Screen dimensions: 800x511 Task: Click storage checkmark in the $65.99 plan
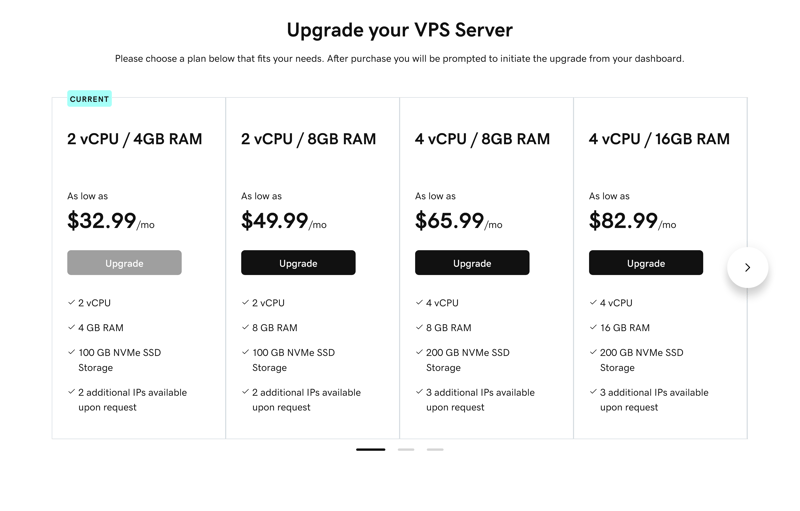coord(419,352)
